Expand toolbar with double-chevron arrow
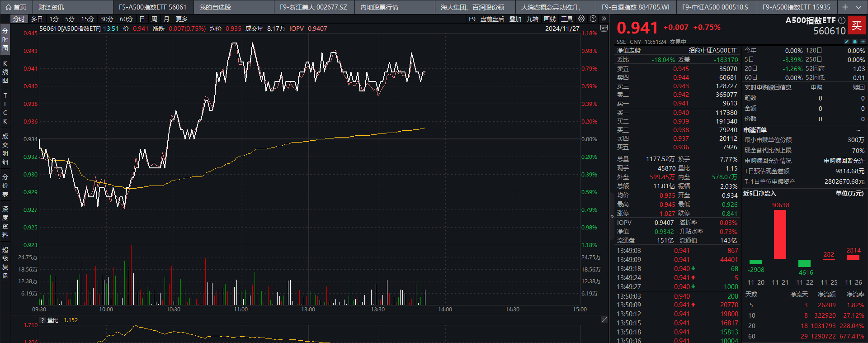Viewport: 868px width, 343px height. pos(604,19)
